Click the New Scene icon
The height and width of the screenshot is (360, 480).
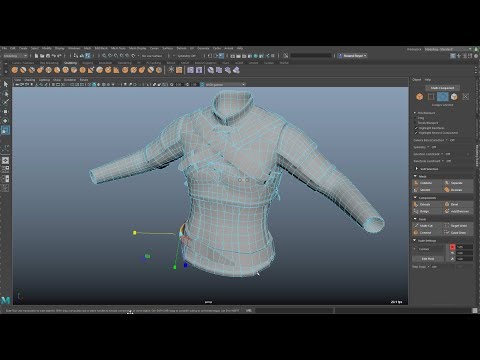click(36, 56)
